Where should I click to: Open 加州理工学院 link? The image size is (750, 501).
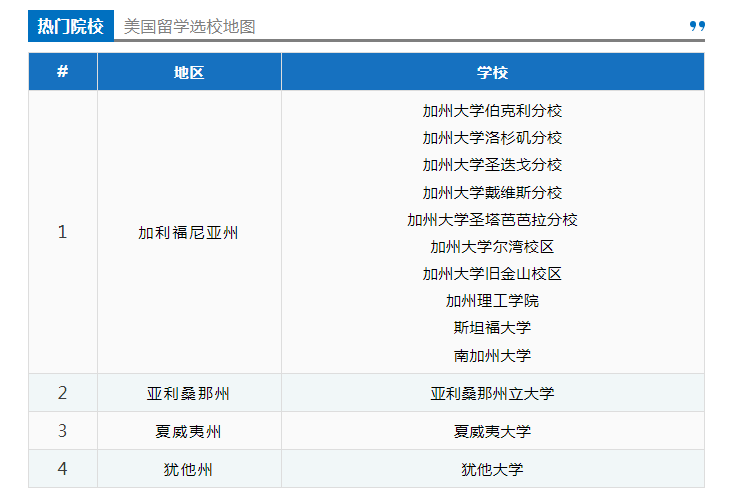[492, 301]
